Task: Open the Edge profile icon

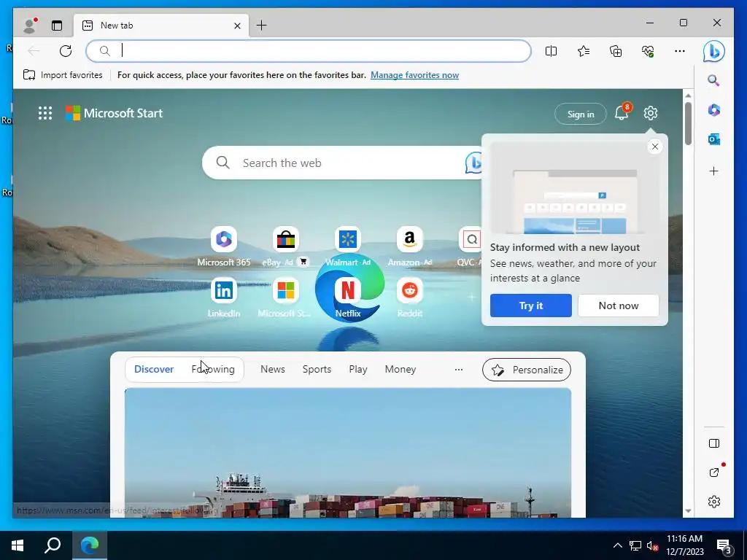Action: [29, 26]
